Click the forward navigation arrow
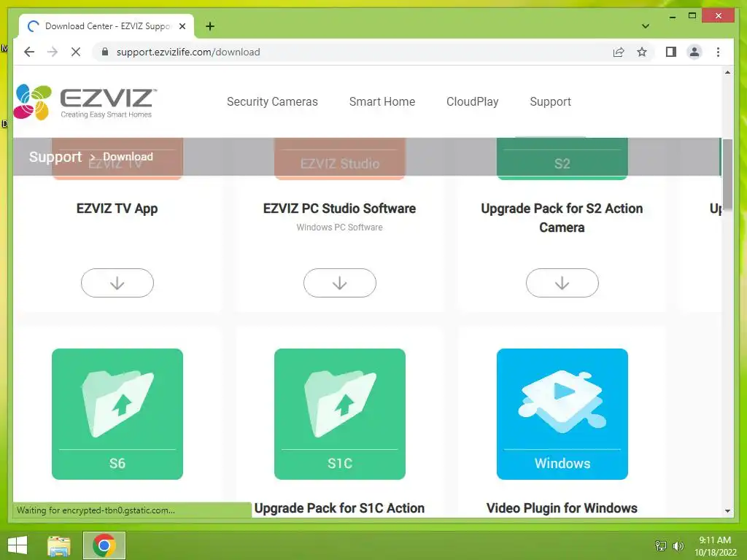 tap(53, 52)
